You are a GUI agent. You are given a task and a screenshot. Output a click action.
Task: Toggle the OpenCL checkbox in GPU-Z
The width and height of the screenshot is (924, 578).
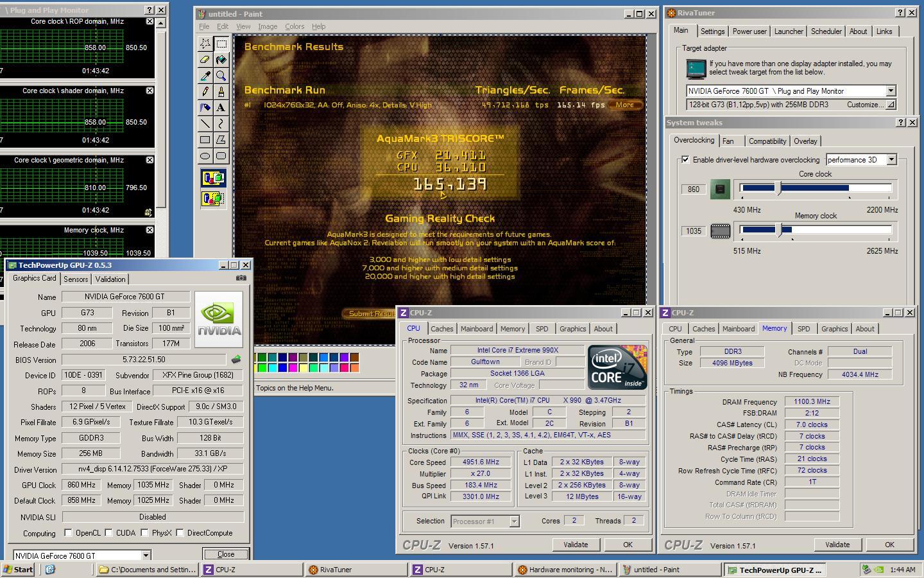[x=68, y=532]
